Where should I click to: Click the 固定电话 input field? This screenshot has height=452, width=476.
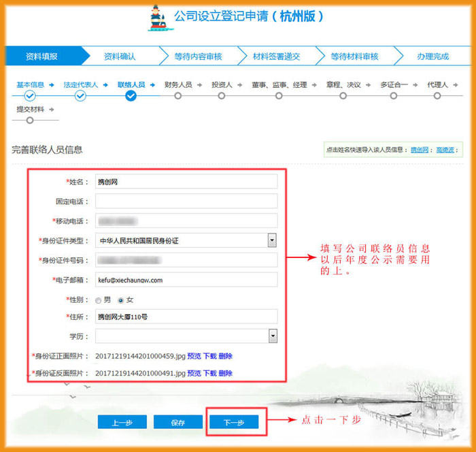coord(186,201)
